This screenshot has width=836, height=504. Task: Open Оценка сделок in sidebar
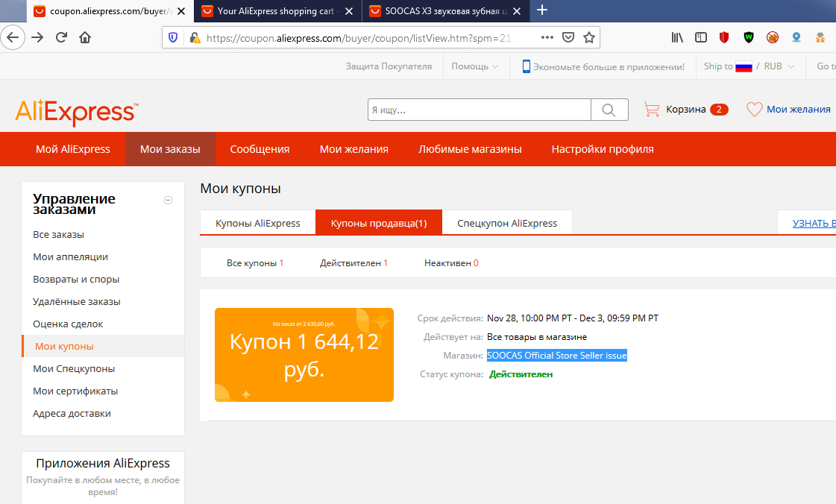[68, 324]
